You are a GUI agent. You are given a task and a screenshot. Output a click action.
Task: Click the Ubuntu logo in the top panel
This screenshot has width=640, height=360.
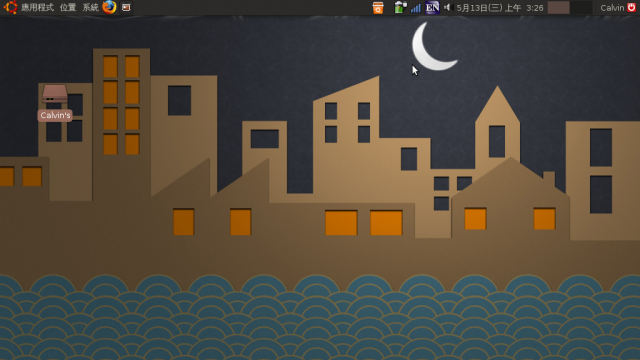pos(10,7)
